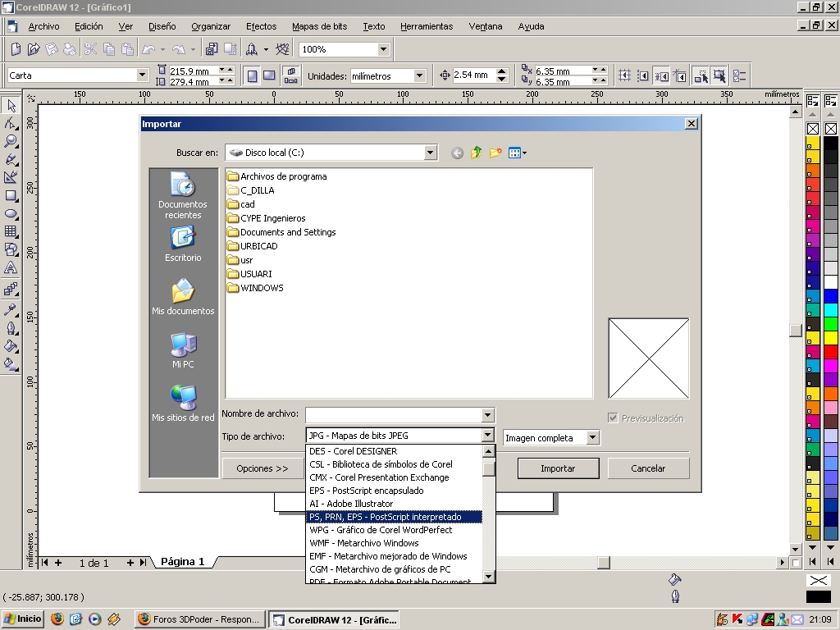Click the Inicio start button

22,619
